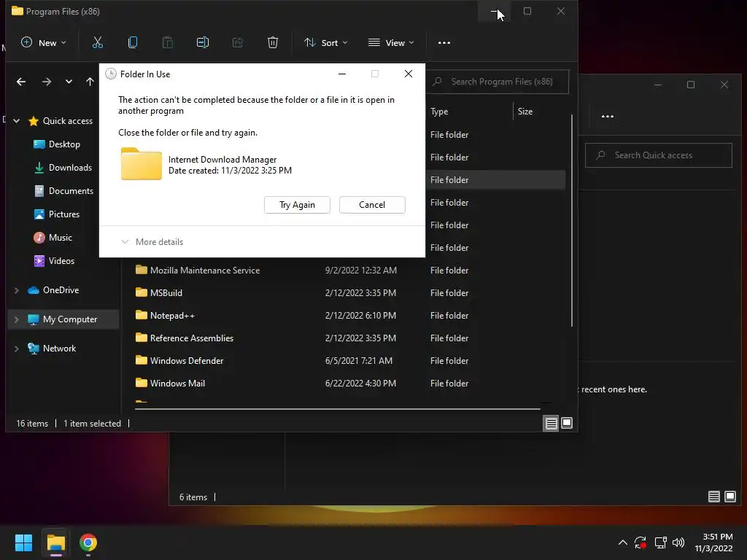This screenshot has height=560, width=747.
Task: Click the Cancel button in dialog
Action: [x=372, y=205]
